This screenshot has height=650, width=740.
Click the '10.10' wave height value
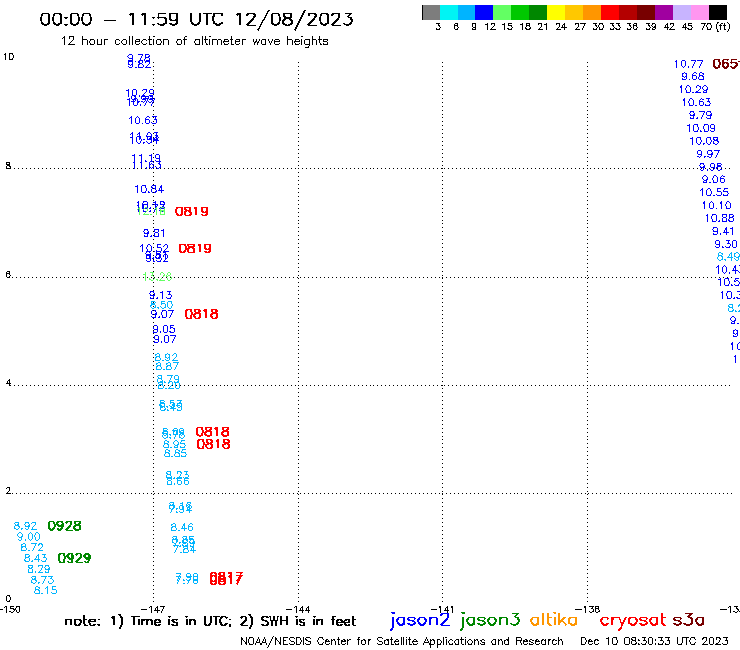pyautogui.click(x=716, y=206)
